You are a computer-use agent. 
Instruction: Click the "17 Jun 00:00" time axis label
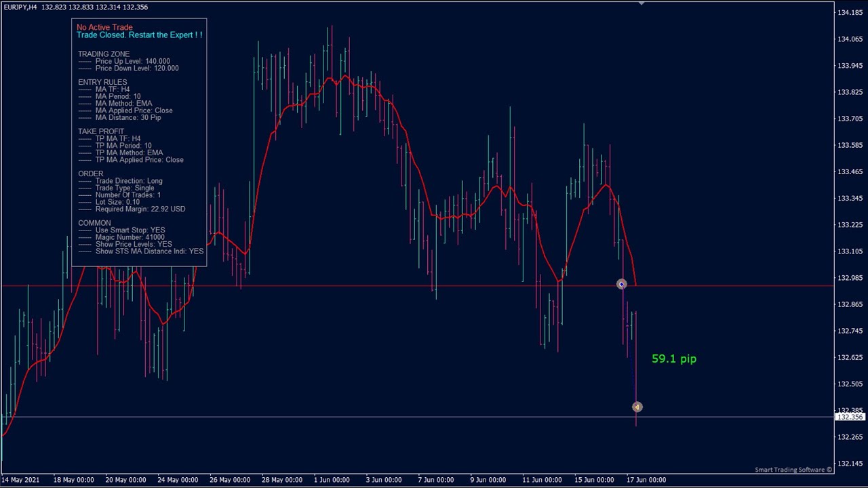pos(646,480)
